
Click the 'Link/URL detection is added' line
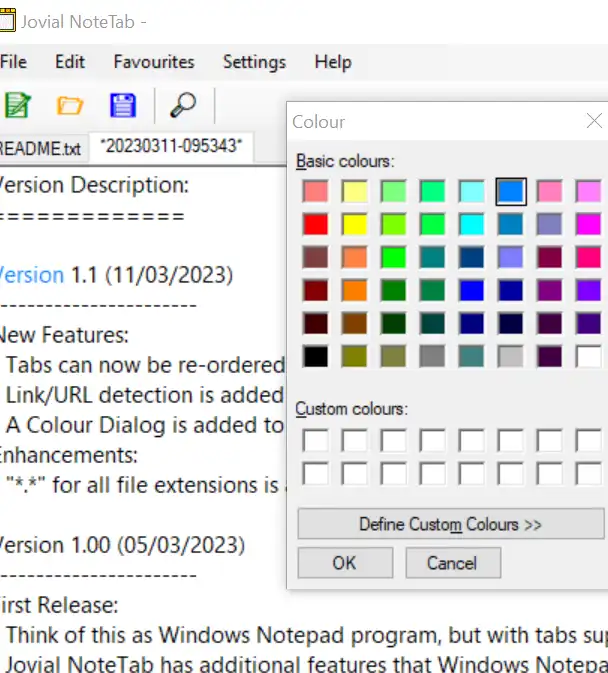pos(144,395)
